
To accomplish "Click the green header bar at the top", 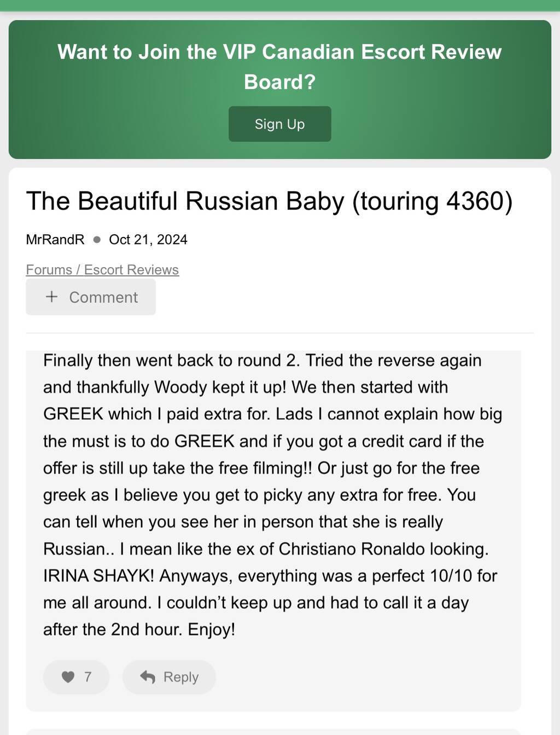I will (x=280, y=5).
